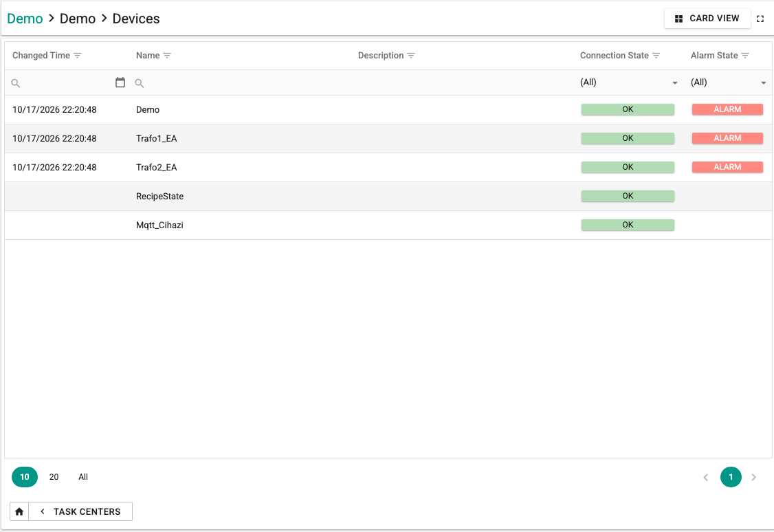Click OK connection badge for Trafo2_EA

628,167
